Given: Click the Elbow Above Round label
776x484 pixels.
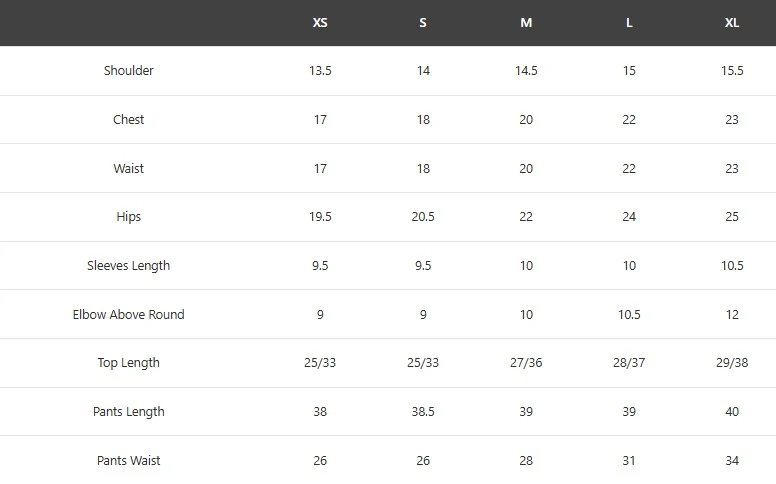Looking at the screenshot, I should [129, 315].
